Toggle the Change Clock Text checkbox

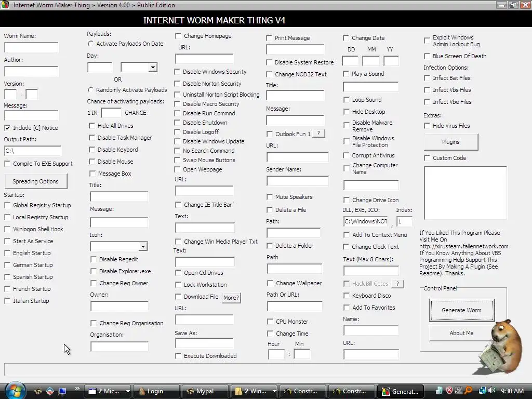(x=346, y=247)
